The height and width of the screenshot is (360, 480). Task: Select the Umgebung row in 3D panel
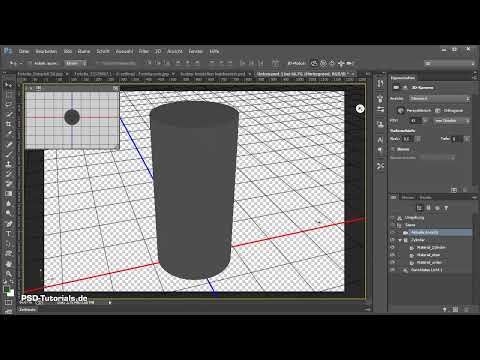(432, 218)
